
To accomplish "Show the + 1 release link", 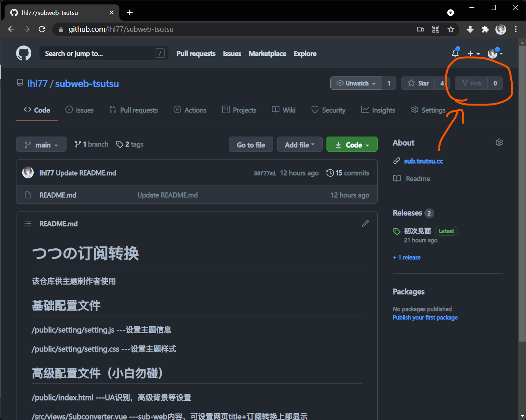I will (x=407, y=257).
